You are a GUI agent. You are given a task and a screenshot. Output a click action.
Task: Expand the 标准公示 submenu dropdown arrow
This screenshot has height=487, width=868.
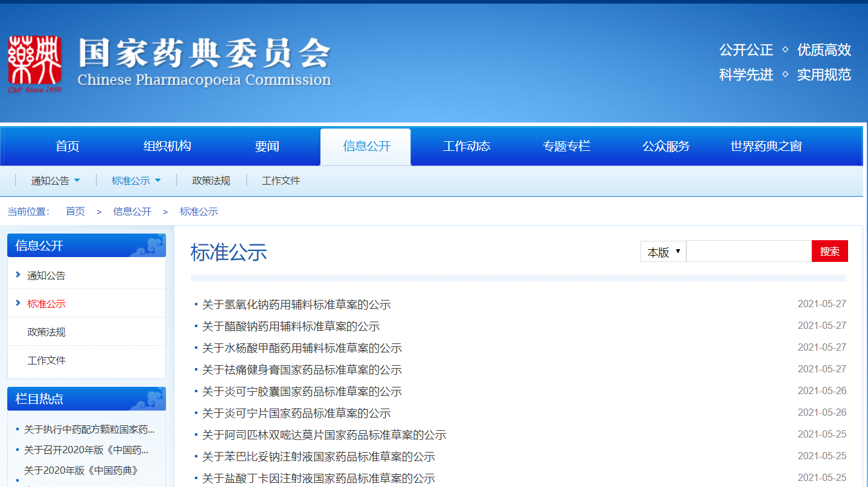point(158,180)
